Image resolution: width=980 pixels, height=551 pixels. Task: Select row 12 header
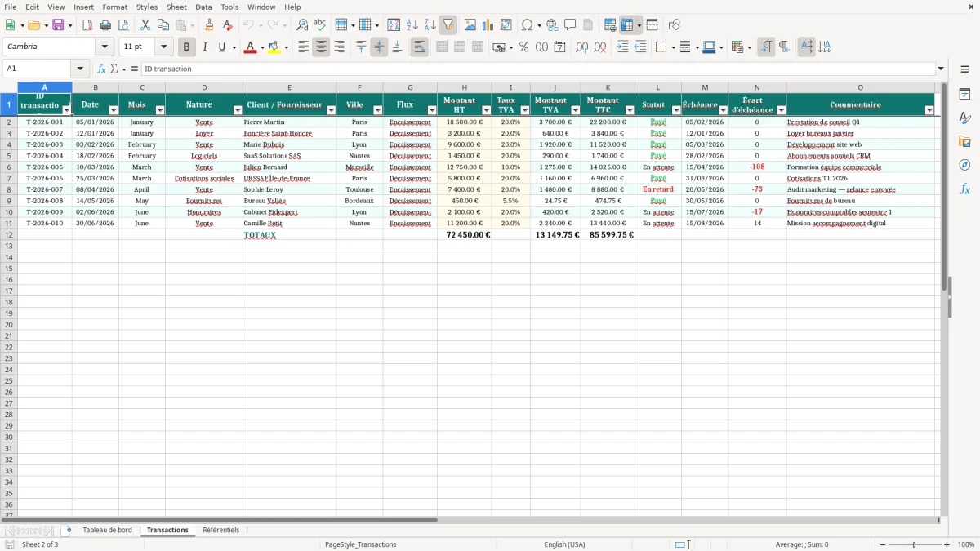(x=9, y=235)
